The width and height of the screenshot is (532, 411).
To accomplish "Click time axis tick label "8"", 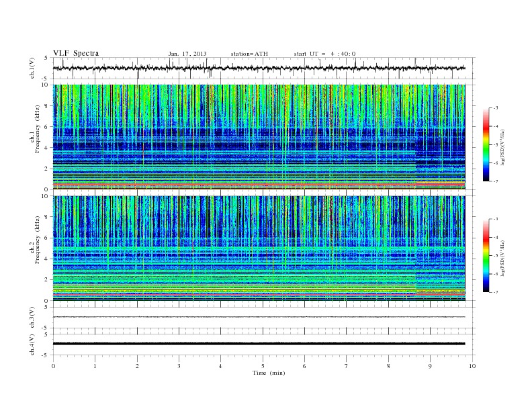I will [388, 366].
